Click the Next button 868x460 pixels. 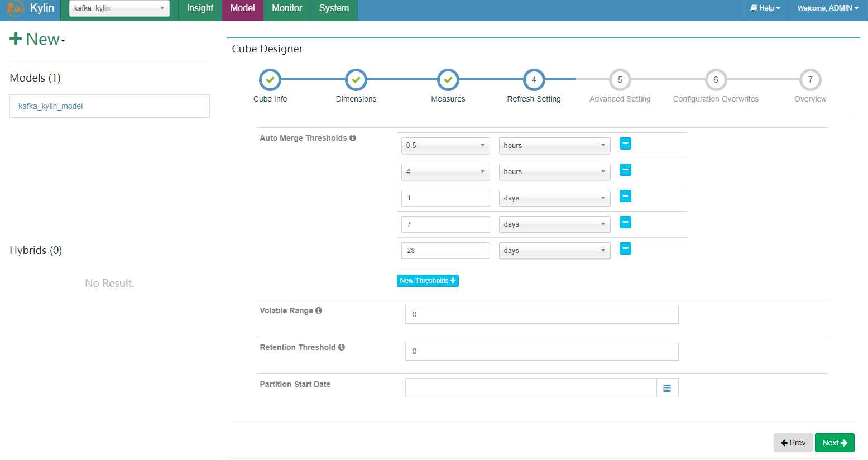click(x=835, y=443)
